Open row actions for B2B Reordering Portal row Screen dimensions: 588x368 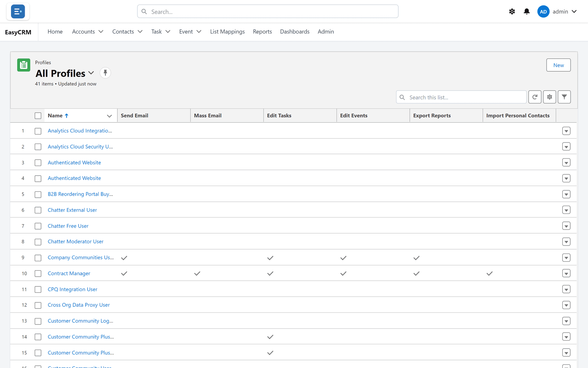pos(566,194)
